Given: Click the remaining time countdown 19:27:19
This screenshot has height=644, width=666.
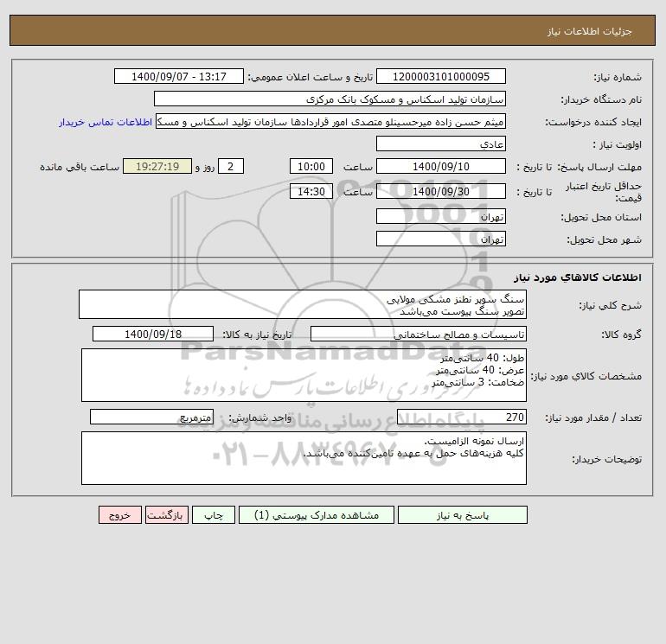Looking at the screenshot, I should pyautogui.click(x=157, y=167).
